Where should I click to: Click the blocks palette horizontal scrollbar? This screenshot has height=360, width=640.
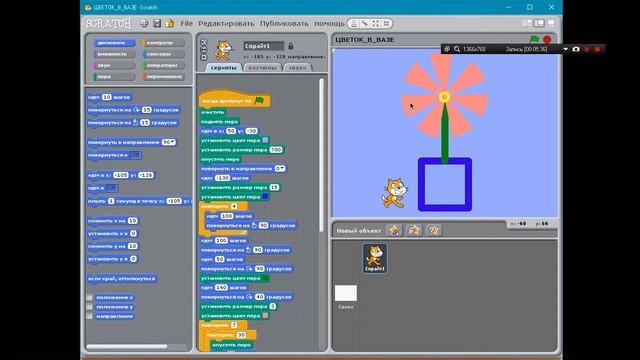point(127,347)
